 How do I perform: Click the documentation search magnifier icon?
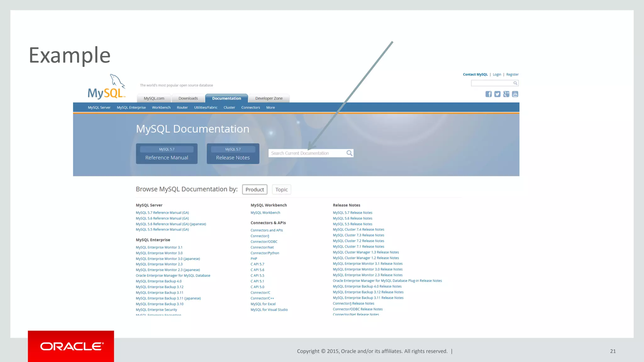349,153
